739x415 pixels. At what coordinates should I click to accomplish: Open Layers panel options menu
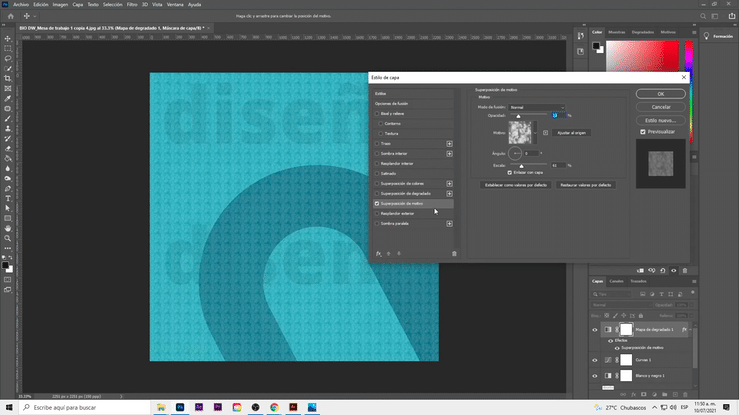pyautogui.click(x=694, y=281)
